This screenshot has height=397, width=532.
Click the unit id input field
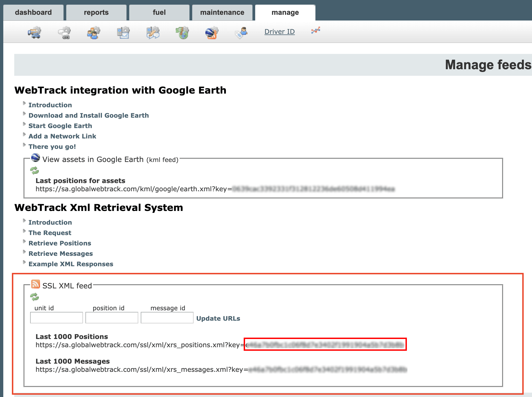pyautogui.click(x=56, y=318)
